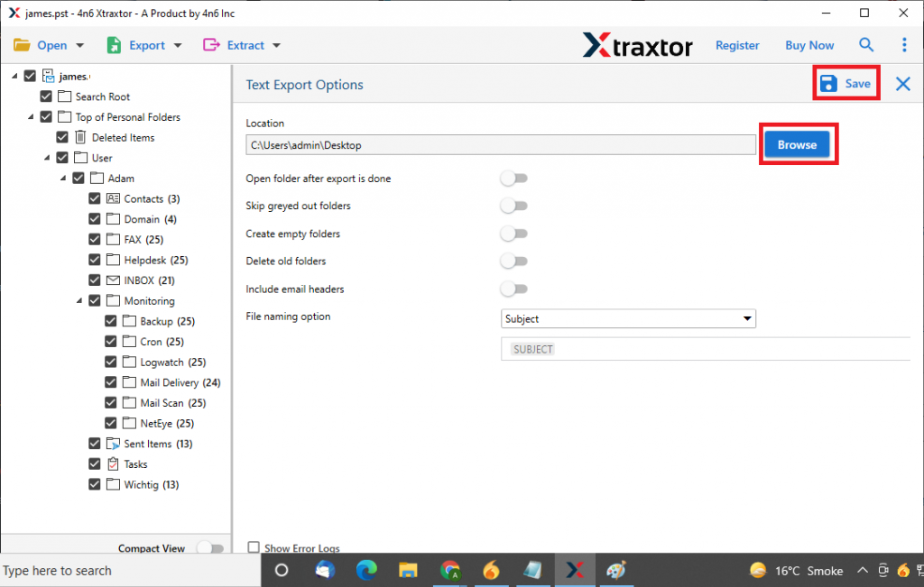Click the Tasks clipboard icon
The width and height of the screenshot is (924, 587).
pyautogui.click(x=113, y=464)
